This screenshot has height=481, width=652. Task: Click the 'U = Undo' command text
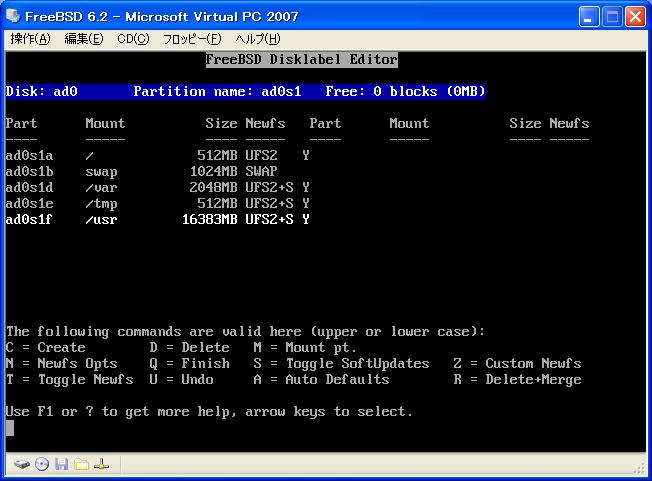coord(181,380)
